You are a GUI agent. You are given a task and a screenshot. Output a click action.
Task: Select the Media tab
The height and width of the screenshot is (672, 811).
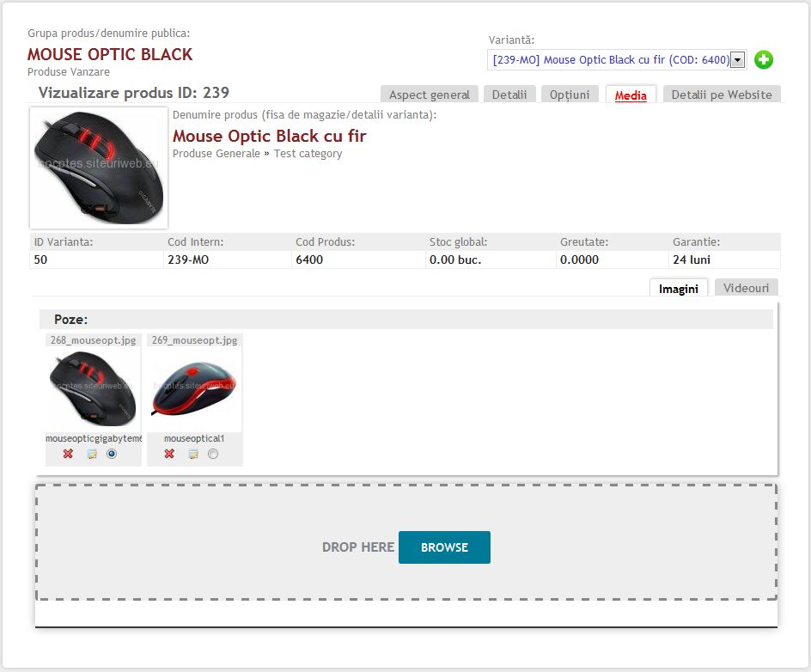pyautogui.click(x=631, y=95)
